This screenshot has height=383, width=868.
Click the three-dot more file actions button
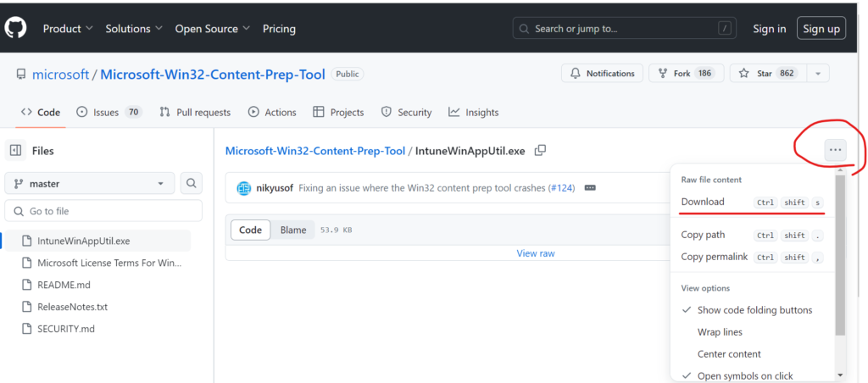835,150
